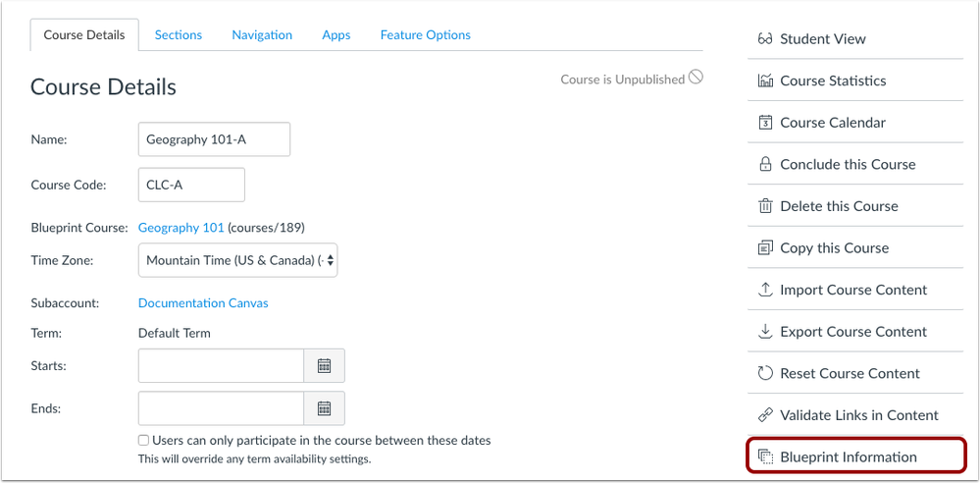This screenshot has height=483, width=980.
Task: Select Validate Links in Content
Action: coord(855,415)
